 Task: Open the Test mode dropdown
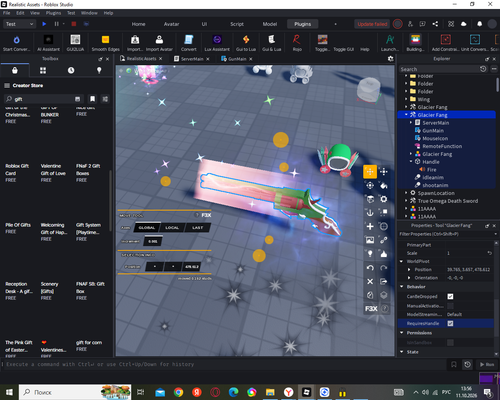[x=19, y=24]
